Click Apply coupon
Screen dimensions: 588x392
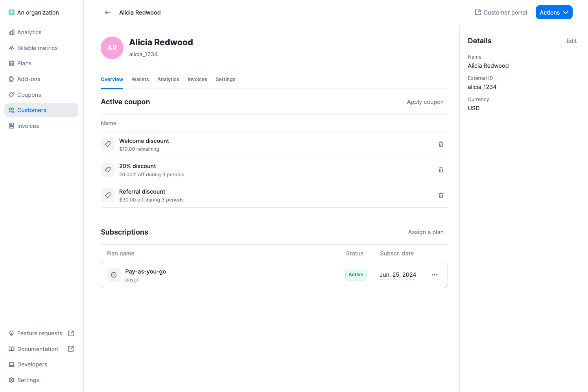click(x=425, y=102)
